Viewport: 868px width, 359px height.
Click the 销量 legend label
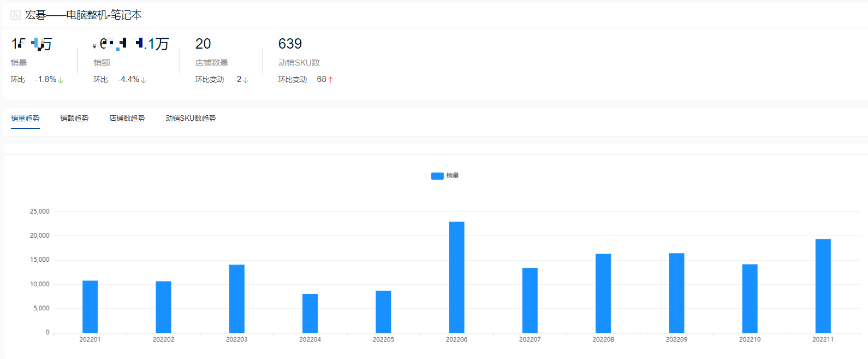tap(453, 175)
